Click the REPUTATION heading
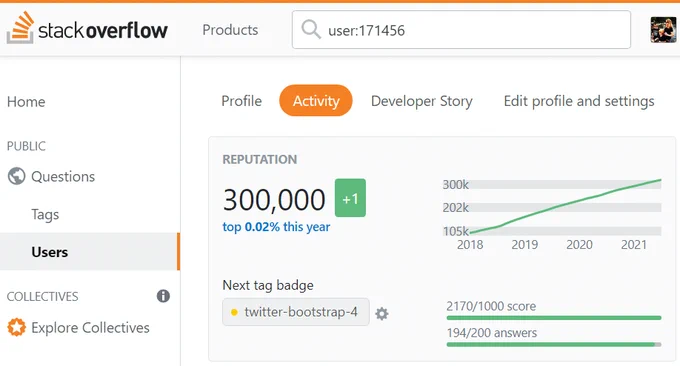The height and width of the screenshot is (366, 680). click(x=260, y=160)
